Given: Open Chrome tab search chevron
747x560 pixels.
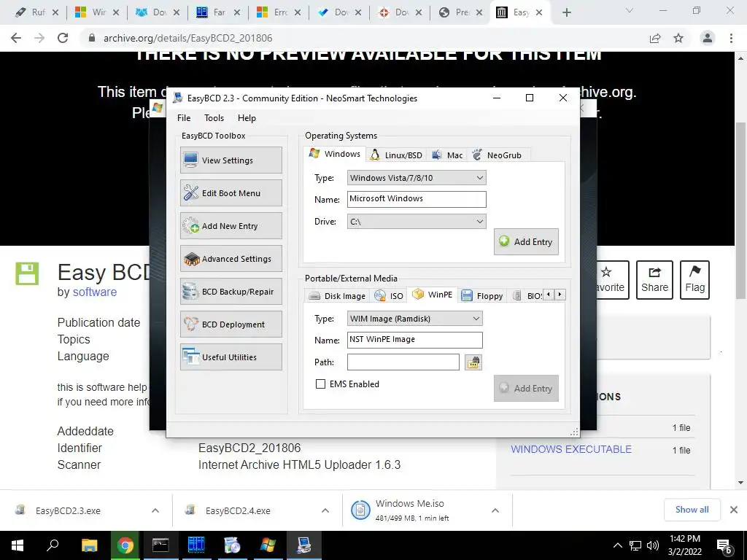Looking at the screenshot, I should [630, 10].
